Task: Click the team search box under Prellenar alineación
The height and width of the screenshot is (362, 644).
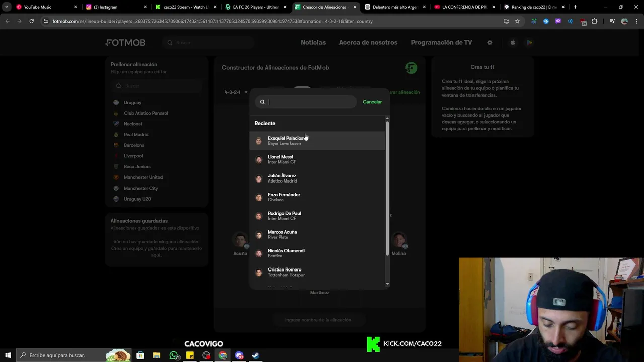Action: [156, 86]
